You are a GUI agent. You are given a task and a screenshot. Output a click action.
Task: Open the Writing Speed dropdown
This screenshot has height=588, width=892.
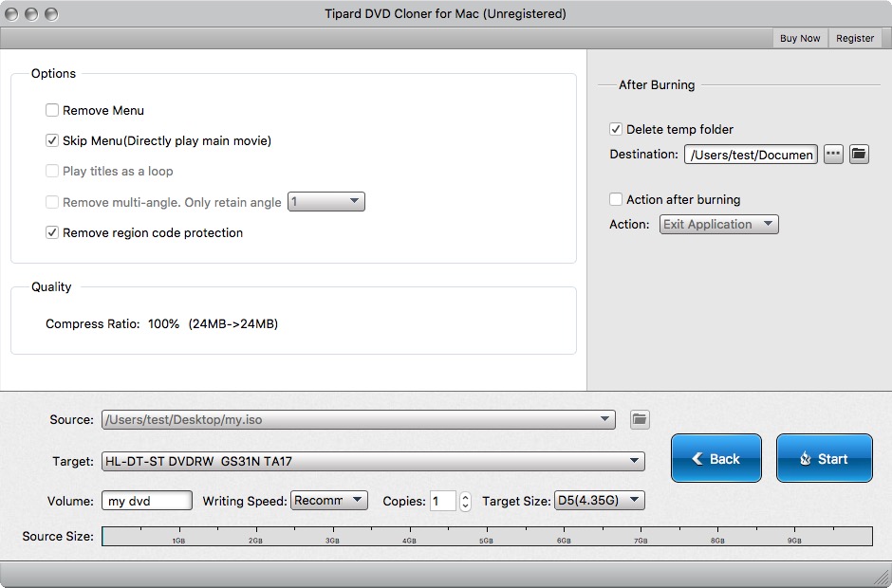click(329, 501)
